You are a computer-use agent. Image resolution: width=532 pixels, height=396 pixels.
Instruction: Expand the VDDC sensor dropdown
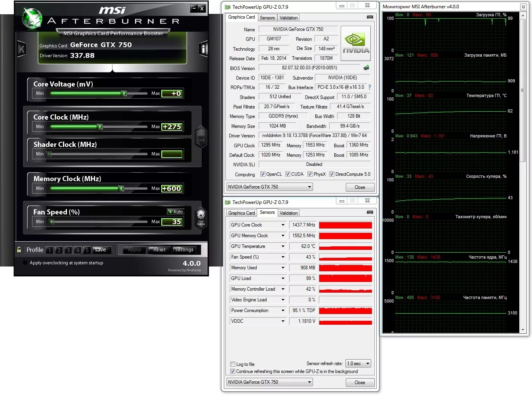[283, 321]
